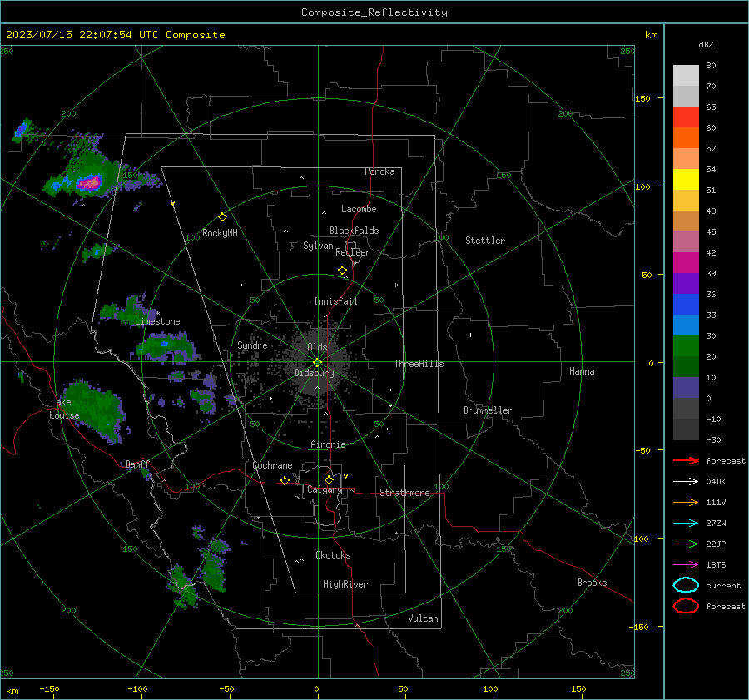The width and height of the screenshot is (749, 700).
Task: Click the Lacombe label on the map
Action: point(359,209)
